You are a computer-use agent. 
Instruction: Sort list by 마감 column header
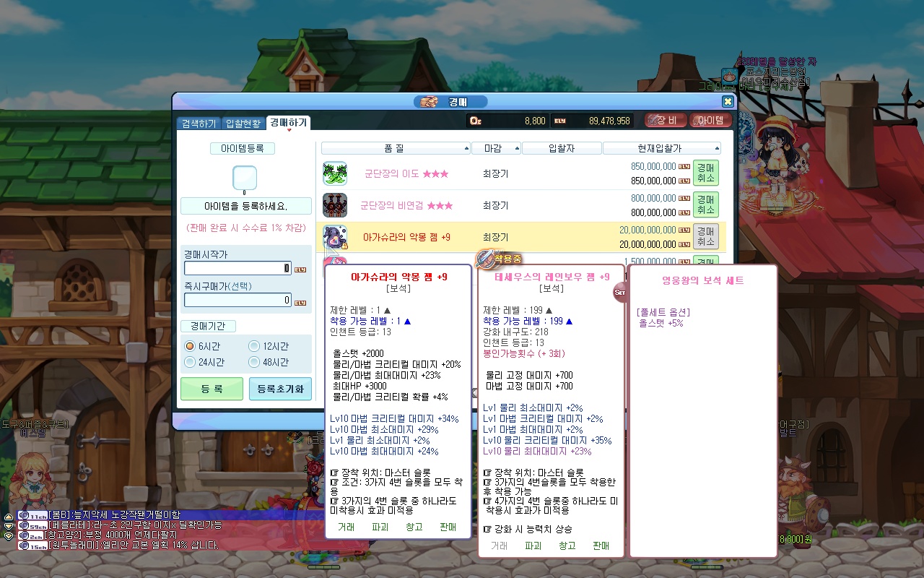point(496,148)
